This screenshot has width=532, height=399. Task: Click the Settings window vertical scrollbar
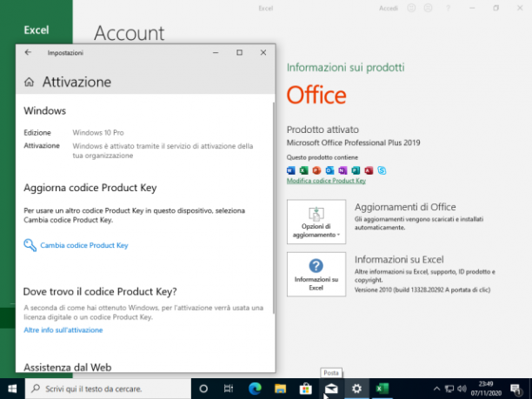[274, 207]
